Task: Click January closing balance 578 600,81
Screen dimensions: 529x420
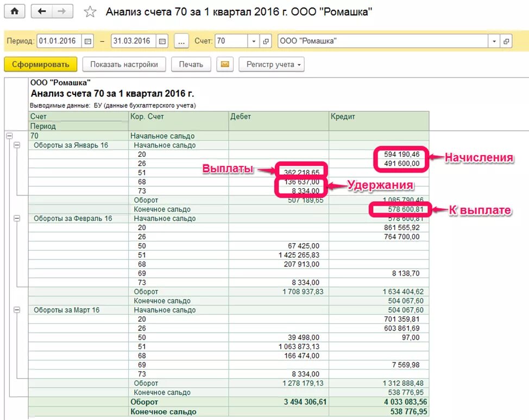Action: (405, 209)
